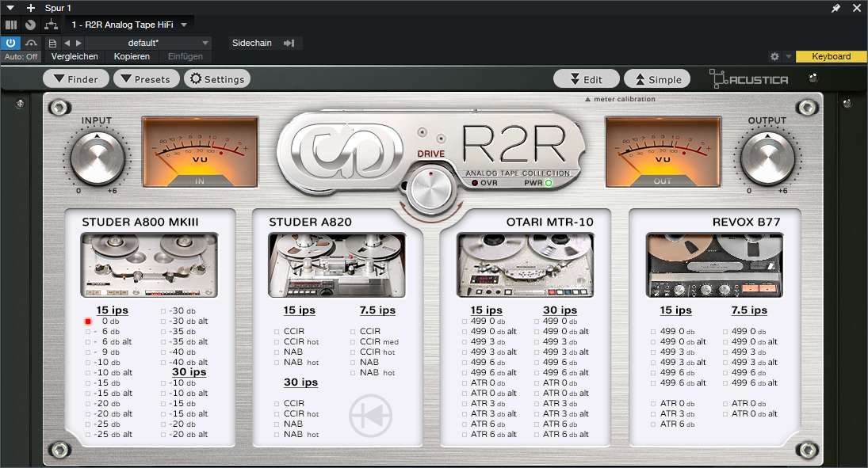
Task: Toggle the plugin power bypass button
Action: click(11, 43)
